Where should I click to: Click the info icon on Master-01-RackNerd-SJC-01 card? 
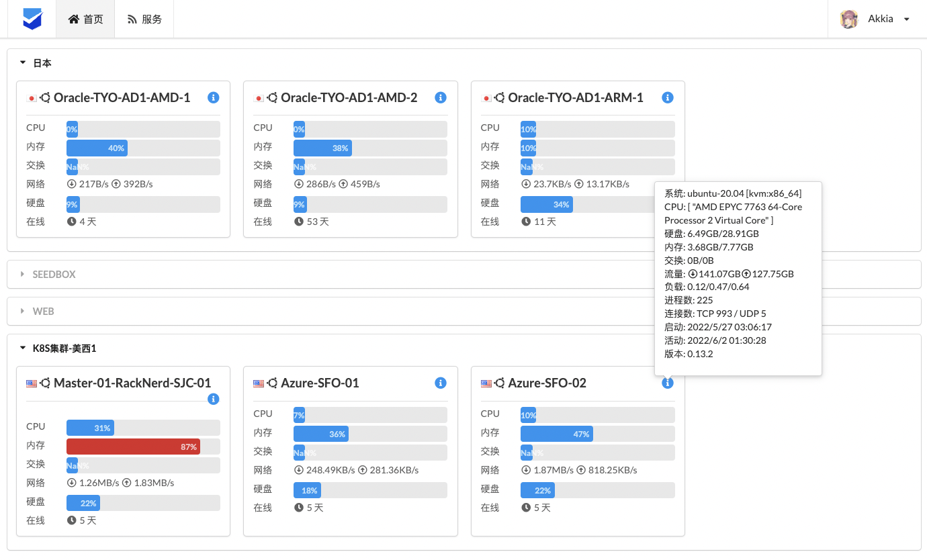(214, 399)
